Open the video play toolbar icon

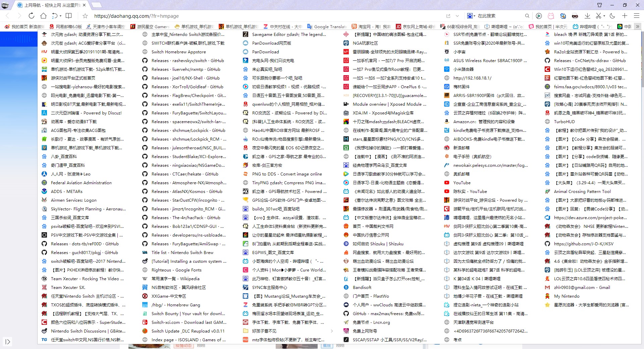[x=539, y=16]
